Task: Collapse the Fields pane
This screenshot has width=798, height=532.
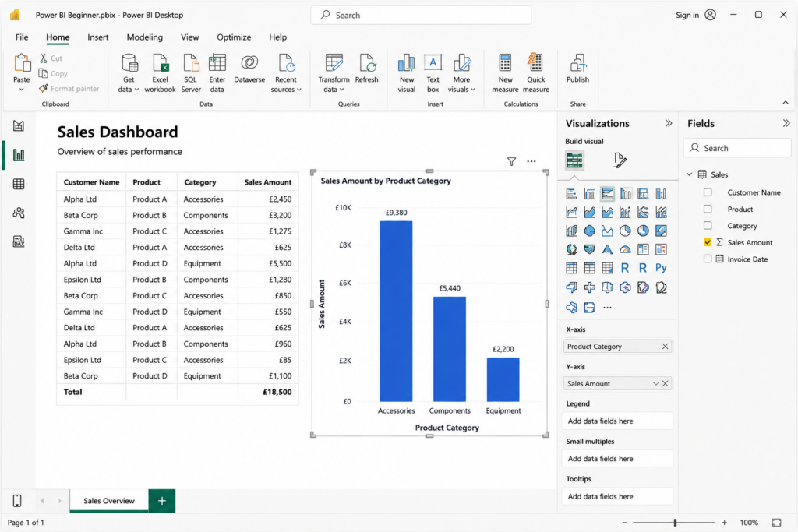Action: pos(786,123)
